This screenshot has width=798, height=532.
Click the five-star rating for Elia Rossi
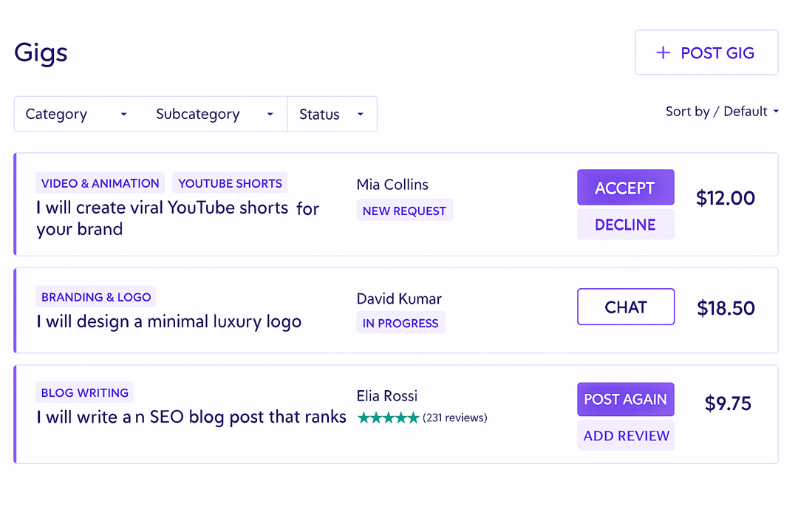(388, 418)
